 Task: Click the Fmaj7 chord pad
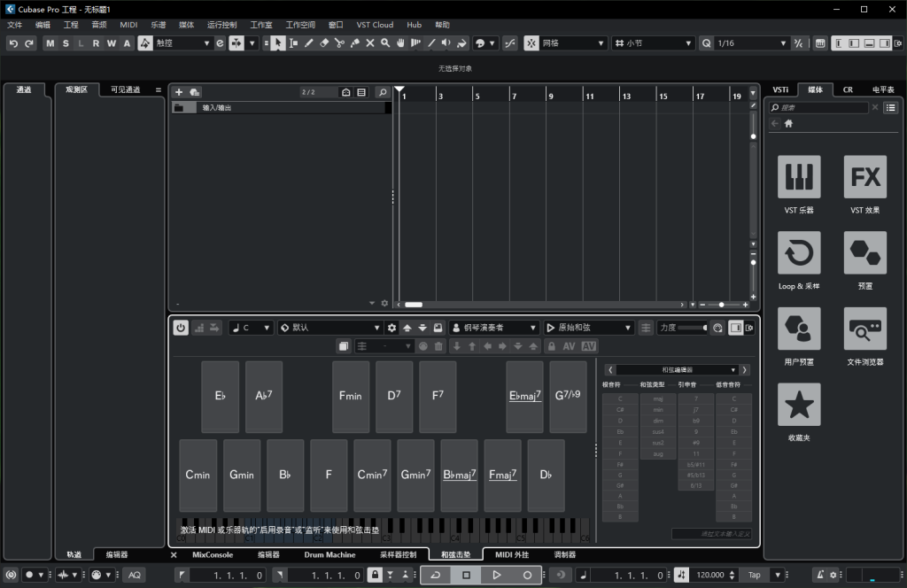pyautogui.click(x=503, y=475)
